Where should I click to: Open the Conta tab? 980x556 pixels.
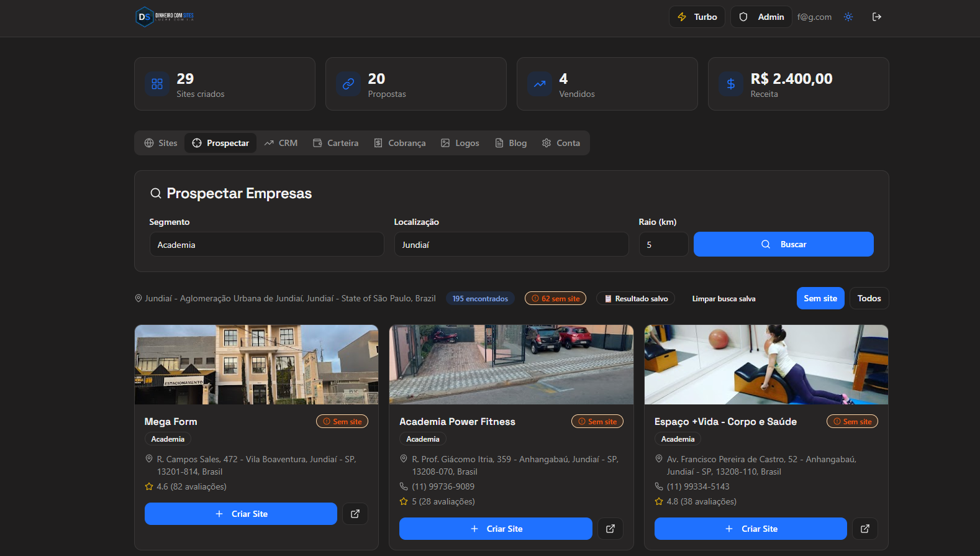click(561, 143)
